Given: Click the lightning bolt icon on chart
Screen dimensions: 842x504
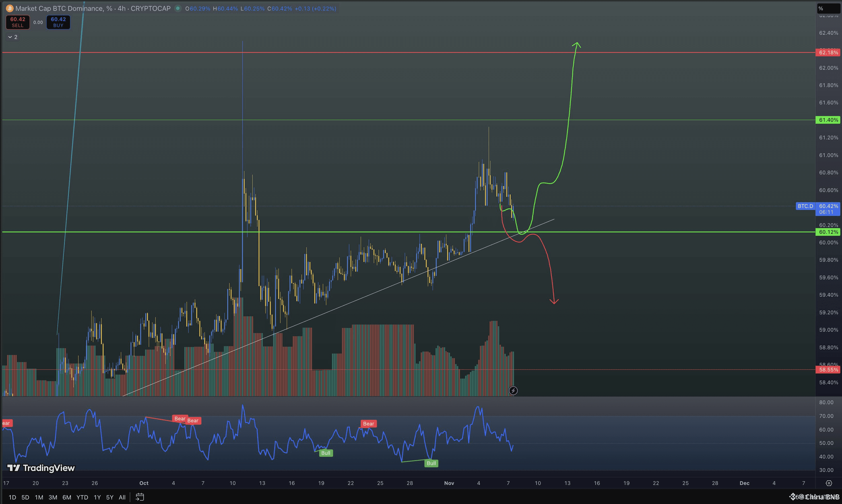Looking at the screenshot, I should 513,391.
